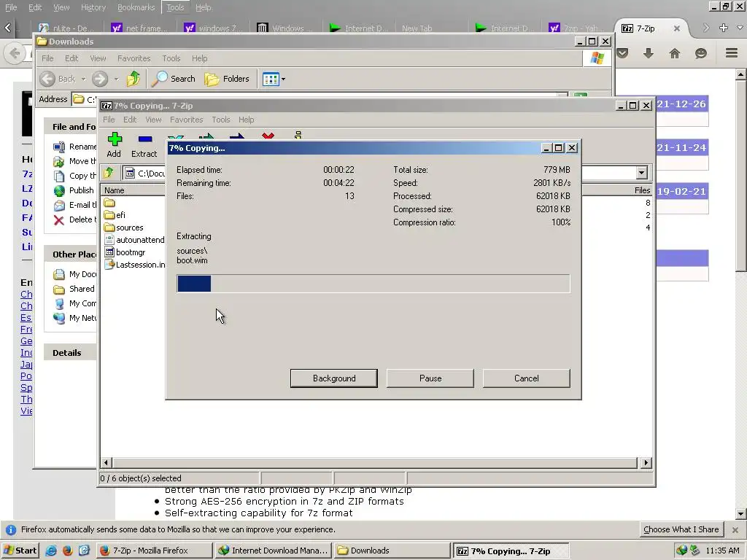Screen dimensions: 747x560
Task: Click the info icon in Firefox notification bar
Action: point(10,529)
